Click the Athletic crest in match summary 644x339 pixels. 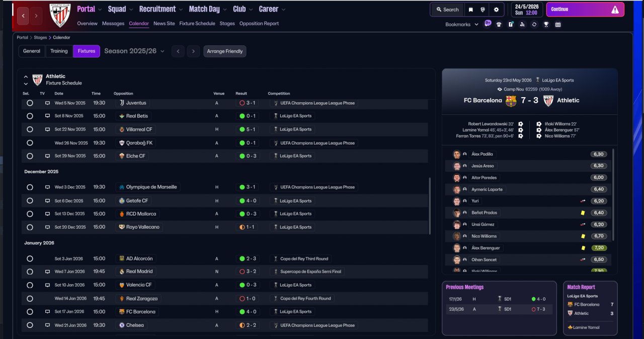click(x=548, y=100)
